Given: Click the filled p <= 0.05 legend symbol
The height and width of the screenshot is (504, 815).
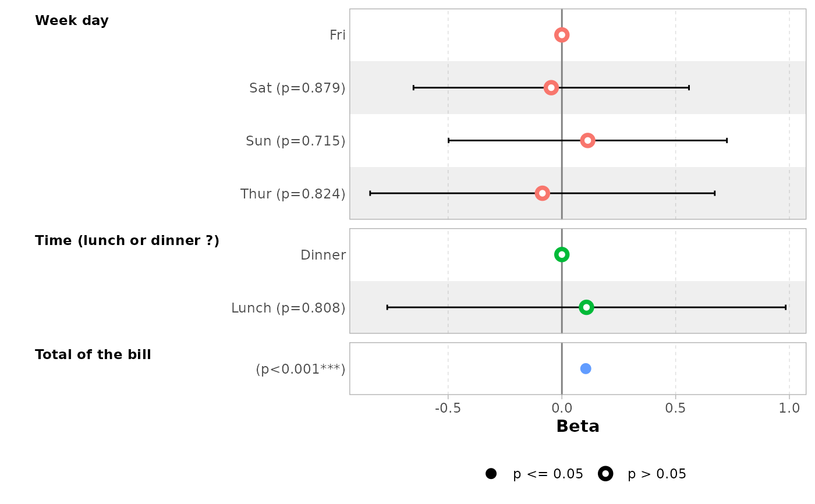Looking at the screenshot, I should pyautogui.click(x=491, y=474).
